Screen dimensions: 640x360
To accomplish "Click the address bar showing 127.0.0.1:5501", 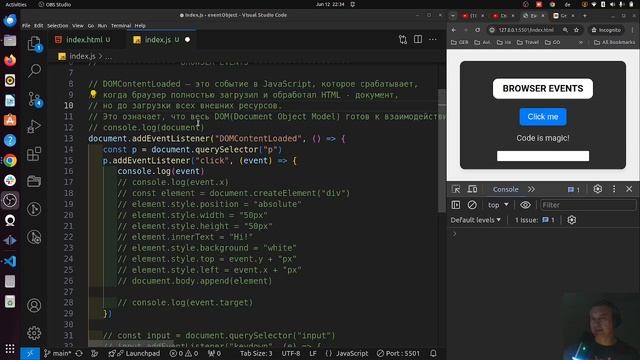I will (526, 30).
